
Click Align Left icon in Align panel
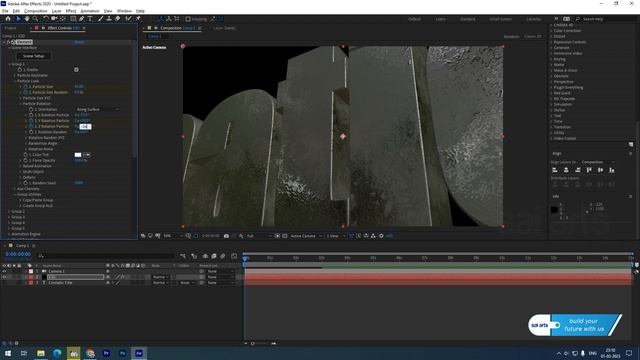[555, 170]
